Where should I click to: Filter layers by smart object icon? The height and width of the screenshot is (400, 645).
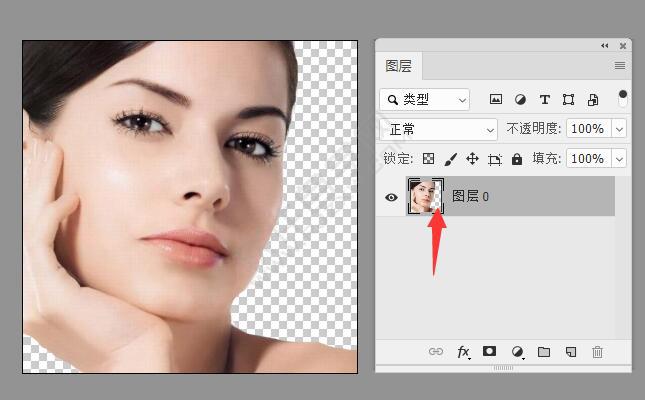tap(593, 100)
